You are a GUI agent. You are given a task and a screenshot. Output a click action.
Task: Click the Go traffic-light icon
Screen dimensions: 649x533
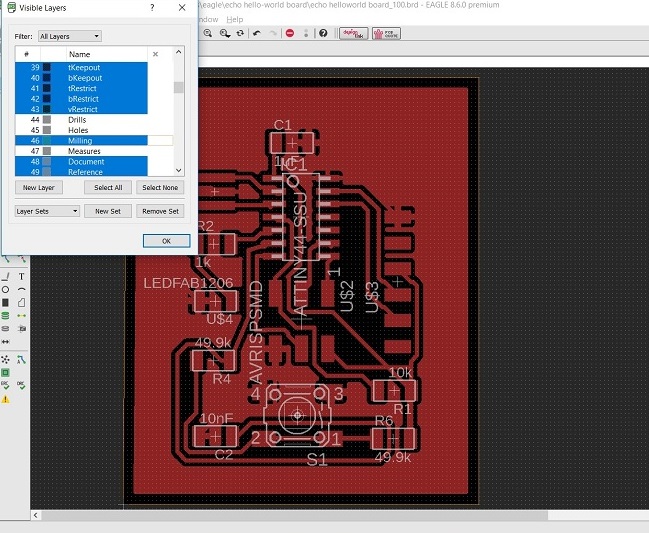click(306, 33)
